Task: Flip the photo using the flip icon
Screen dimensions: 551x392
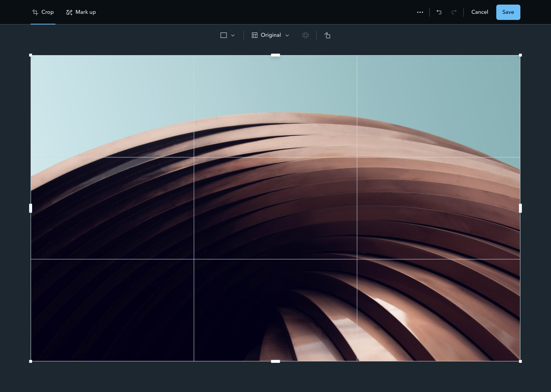Action: tap(305, 35)
